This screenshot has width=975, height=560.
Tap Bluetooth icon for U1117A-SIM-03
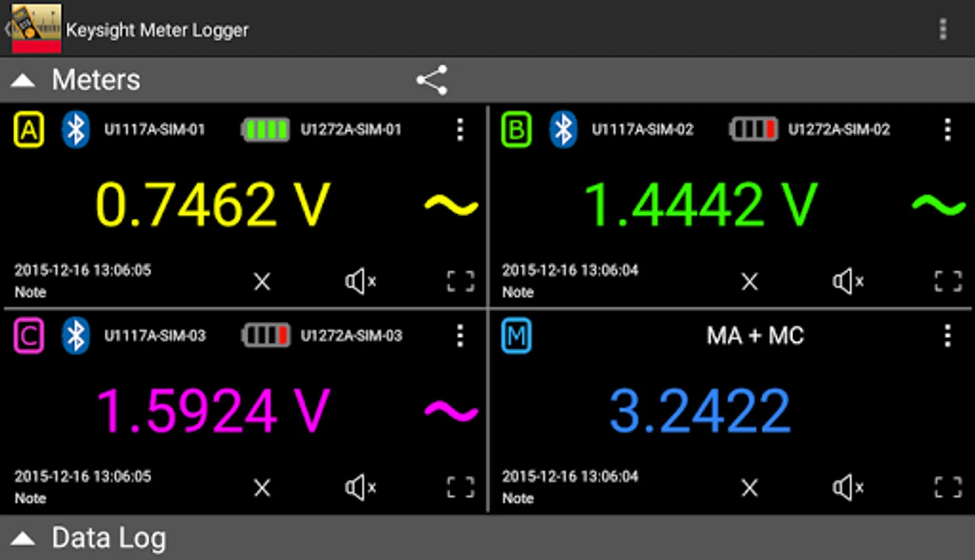click(76, 335)
